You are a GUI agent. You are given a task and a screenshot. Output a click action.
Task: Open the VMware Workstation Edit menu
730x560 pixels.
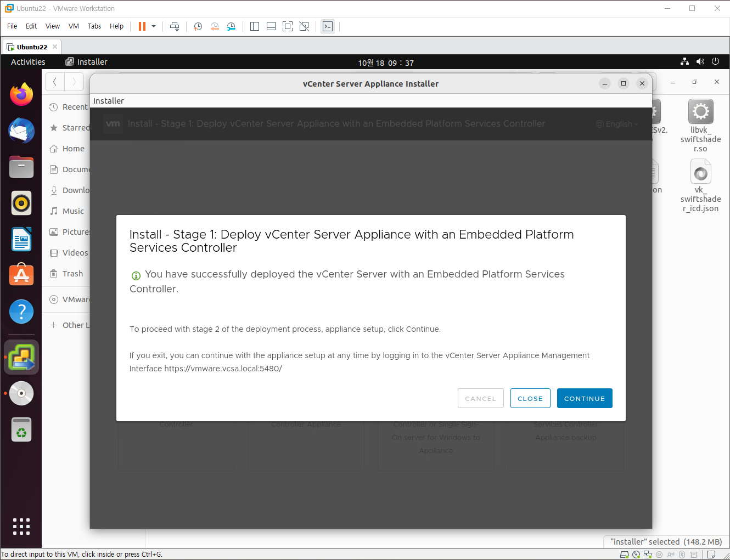coord(31,26)
